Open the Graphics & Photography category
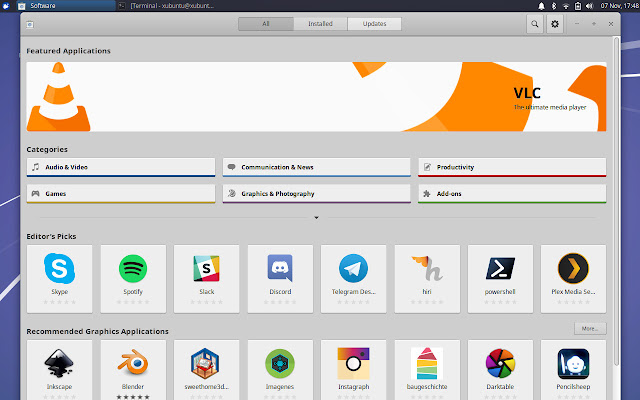Image resolution: width=640 pixels, height=400 pixels. pos(316,194)
